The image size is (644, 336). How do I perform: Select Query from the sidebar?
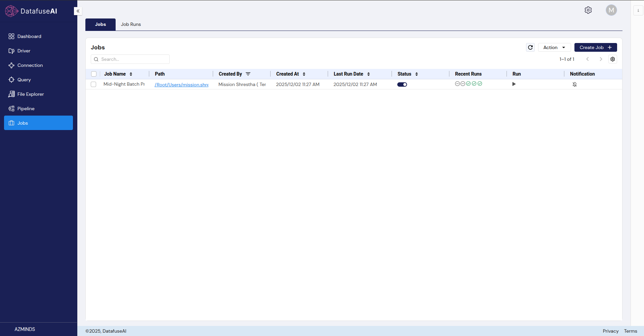click(x=24, y=80)
